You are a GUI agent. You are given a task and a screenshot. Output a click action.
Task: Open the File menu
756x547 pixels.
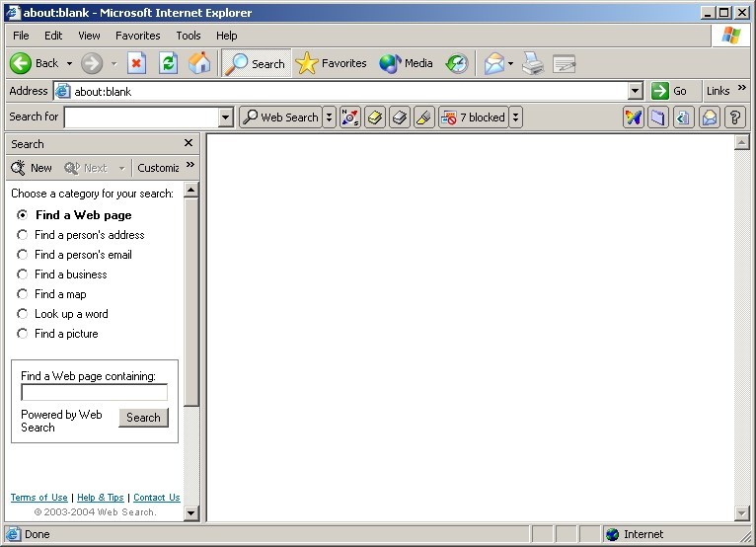pyautogui.click(x=21, y=36)
